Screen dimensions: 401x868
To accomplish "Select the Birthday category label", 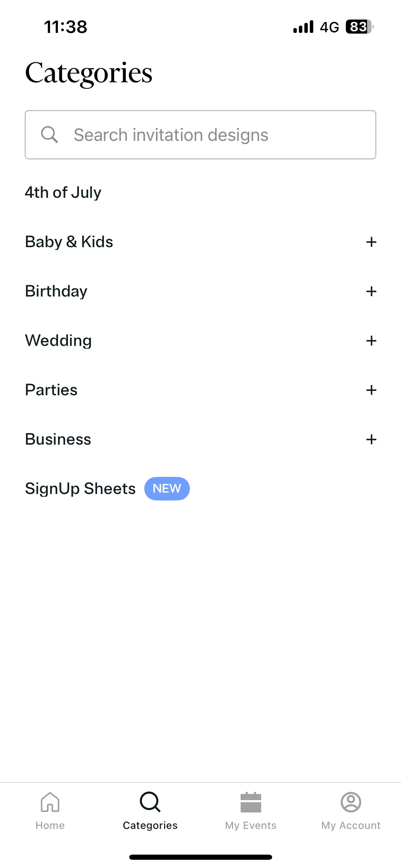I will click(x=56, y=291).
